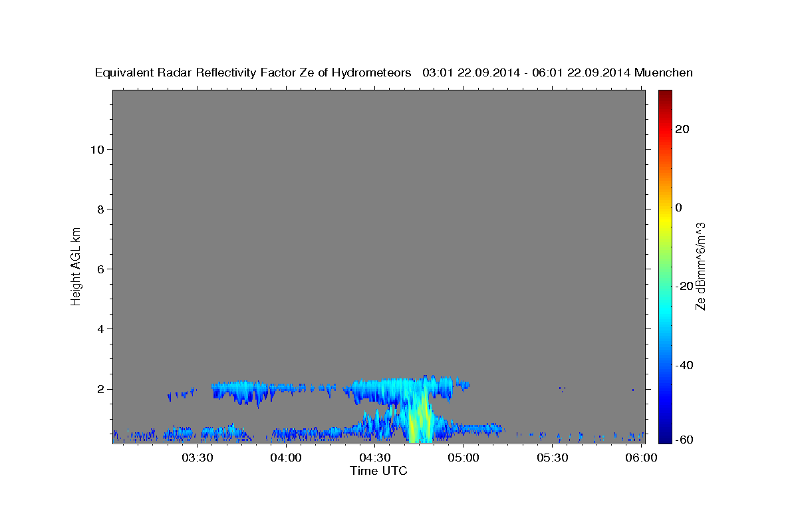Click the 'Ze dBmm^6/m^3' colorbar title
The width and height of the screenshot is (798, 532).
(x=700, y=266)
